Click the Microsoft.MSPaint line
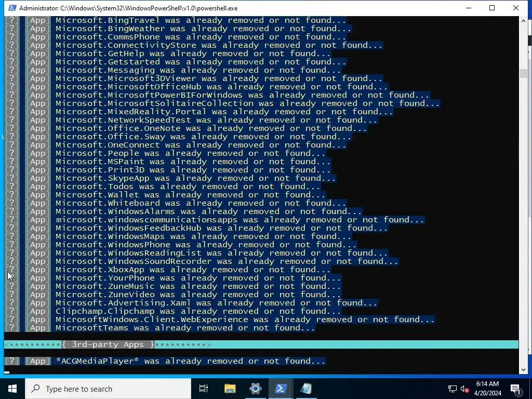This screenshot has height=399, width=532. tap(168, 162)
